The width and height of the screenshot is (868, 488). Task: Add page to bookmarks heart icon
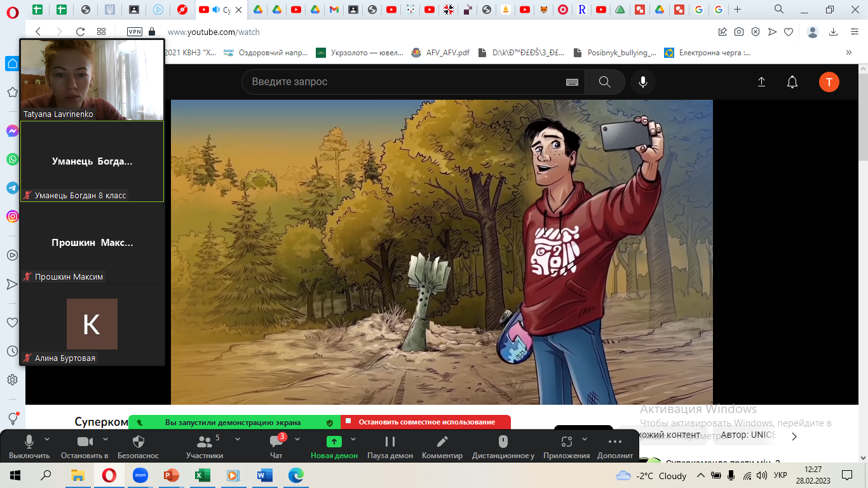(x=789, y=32)
